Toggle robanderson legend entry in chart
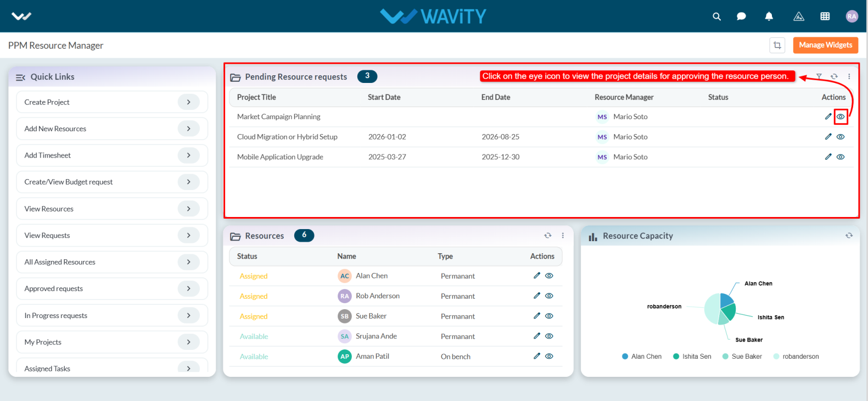 point(796,357)
